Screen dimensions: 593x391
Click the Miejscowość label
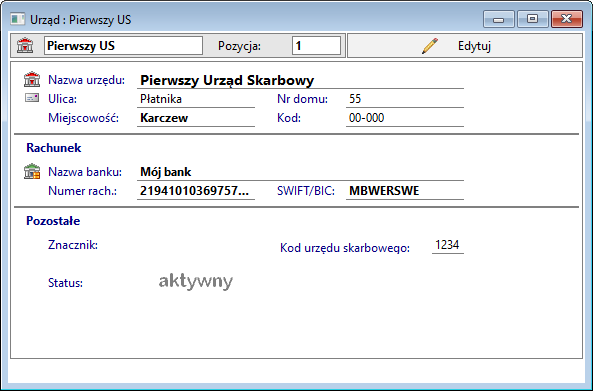(x=83, y=118)
